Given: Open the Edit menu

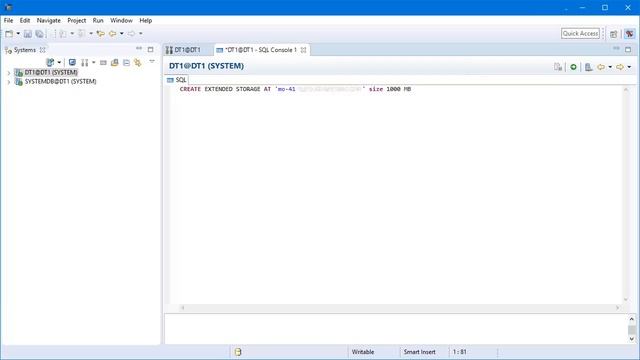Looking at the screenshot, I should [25, 20].
